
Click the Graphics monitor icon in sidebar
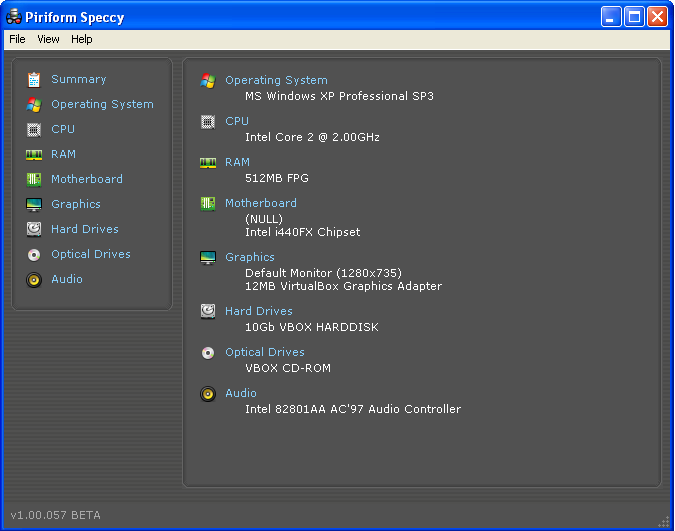pos(34,205)
